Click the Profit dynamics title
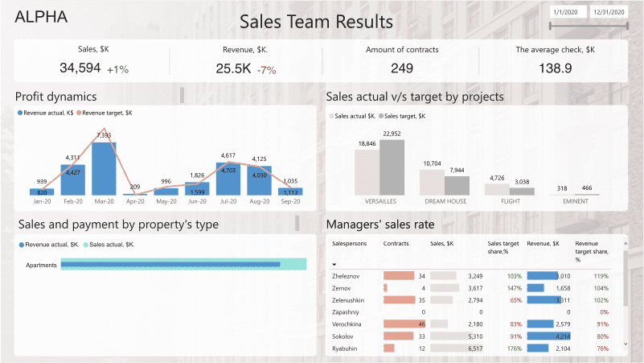Image resolution: width=644 pixels, height=363 pixels. 55,97
